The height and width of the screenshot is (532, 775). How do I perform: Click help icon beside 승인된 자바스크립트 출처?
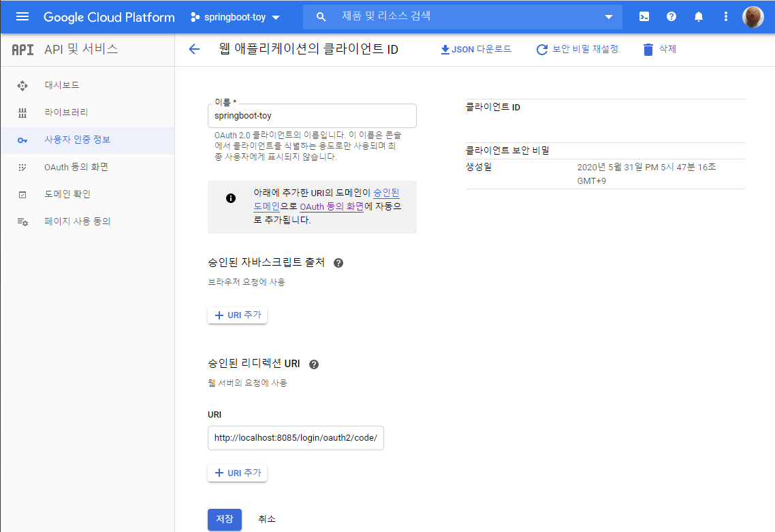click(x=338, y=263)
